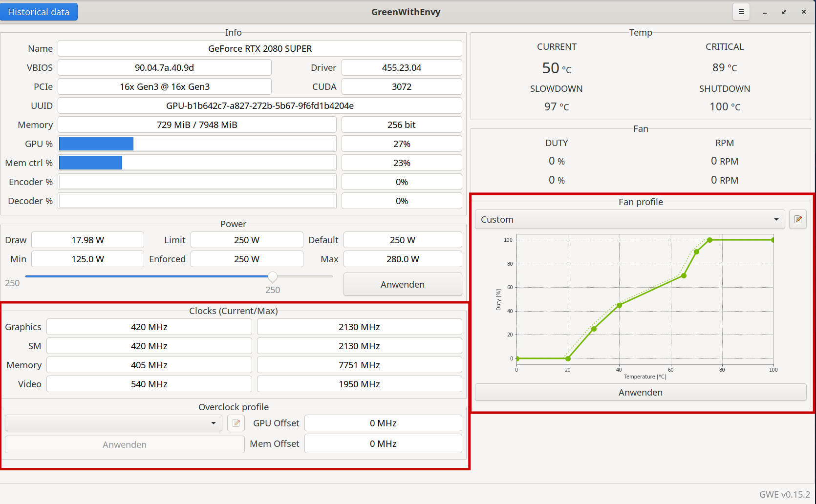Click Memory max clock 7751 MHz
Viewport: 816px width, 504px height.
tap(360, 365)
